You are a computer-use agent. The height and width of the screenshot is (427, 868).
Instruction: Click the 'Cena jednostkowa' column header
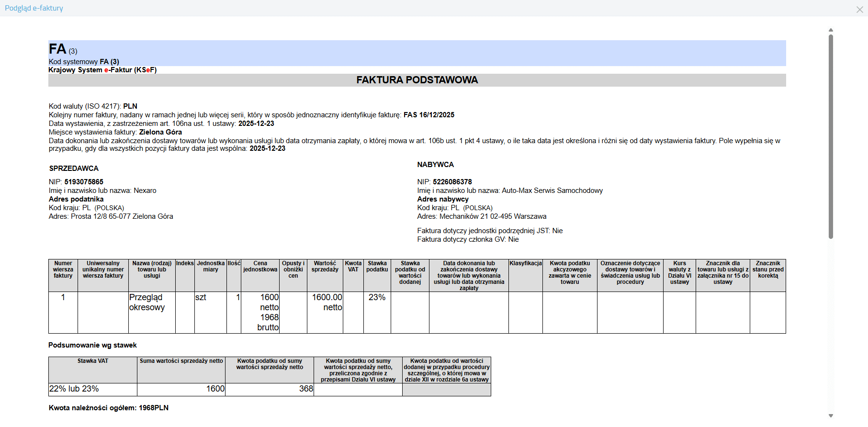(x=260, y=266)
